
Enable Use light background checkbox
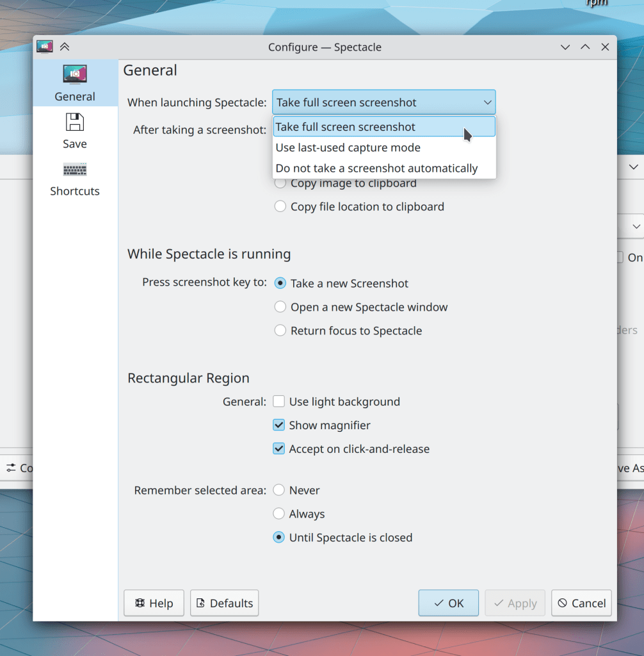(279, 402)
